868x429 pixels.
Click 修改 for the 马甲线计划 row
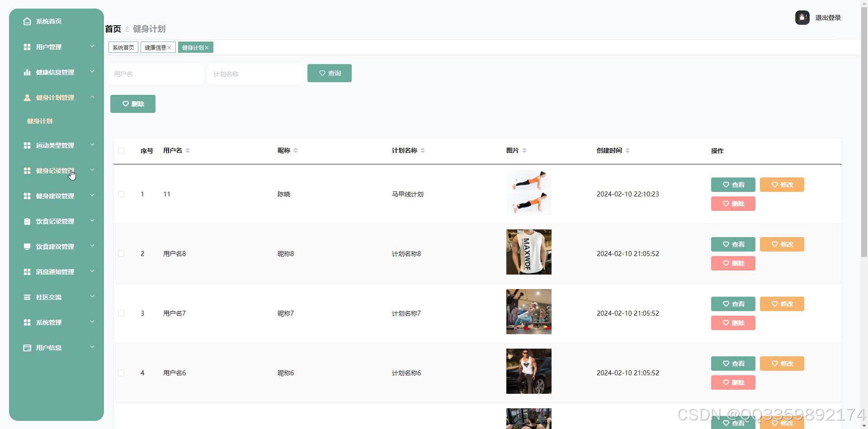[782, 185]
